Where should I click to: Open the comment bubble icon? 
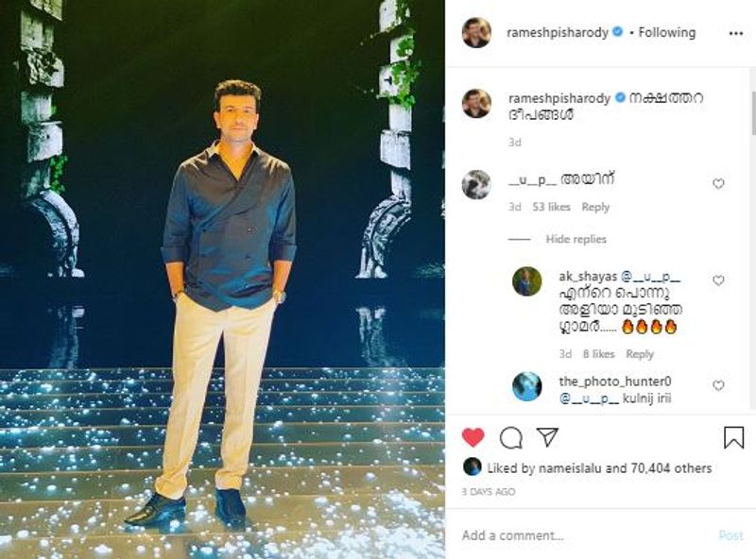click(x=511, y=437)
